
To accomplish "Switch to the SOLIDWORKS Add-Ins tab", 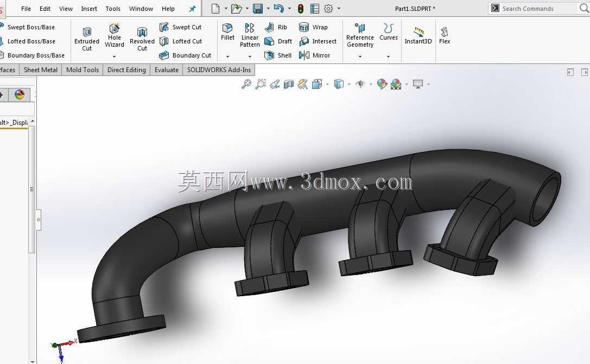I will coord(219,70).
